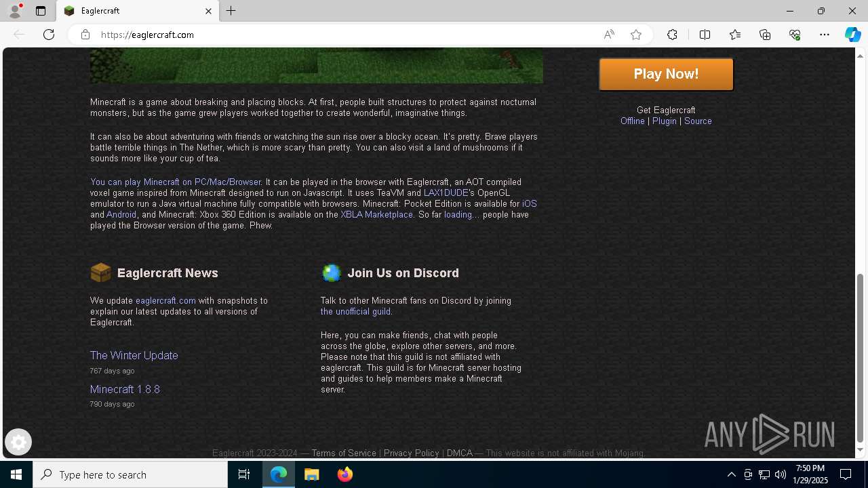Close the Eaglercraft browser tab
868x488 pixels.
pos(208,11)
